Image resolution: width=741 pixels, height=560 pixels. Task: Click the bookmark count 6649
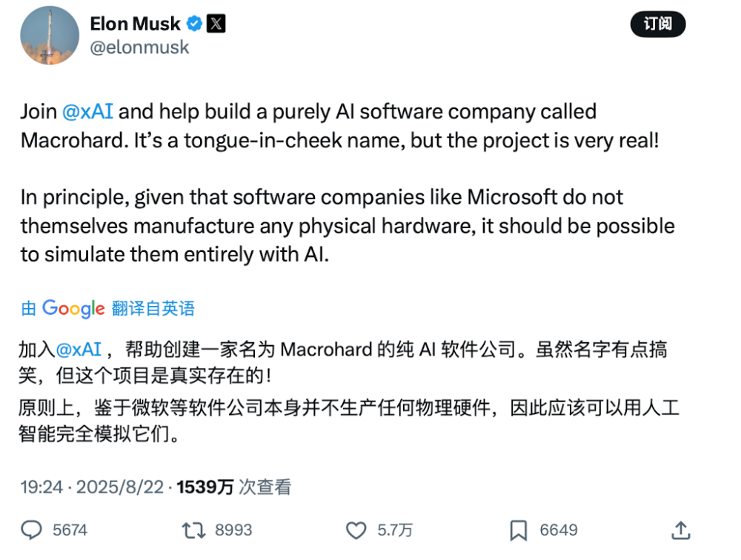pos(557,530)
